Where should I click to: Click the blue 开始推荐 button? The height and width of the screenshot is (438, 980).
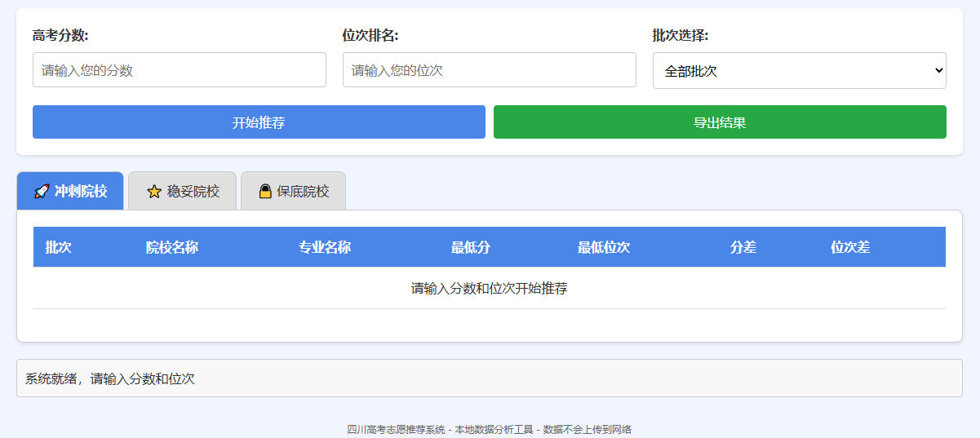[259, 122]
